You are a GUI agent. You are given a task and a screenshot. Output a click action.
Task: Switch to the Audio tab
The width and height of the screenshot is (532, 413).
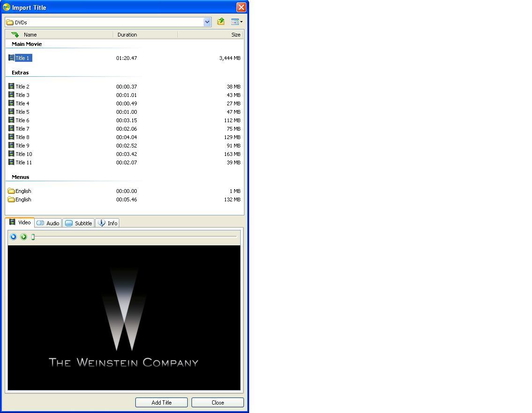48,223
